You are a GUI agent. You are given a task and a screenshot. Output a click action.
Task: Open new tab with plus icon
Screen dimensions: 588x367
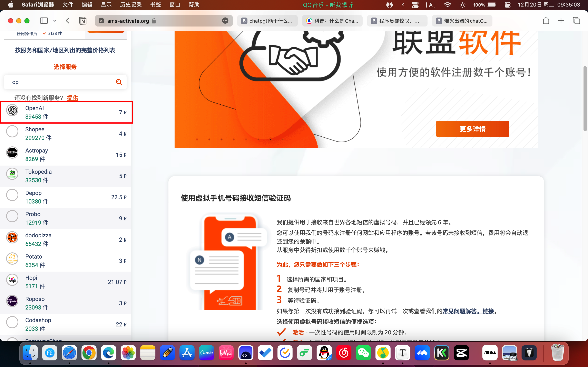coord(561,21)
